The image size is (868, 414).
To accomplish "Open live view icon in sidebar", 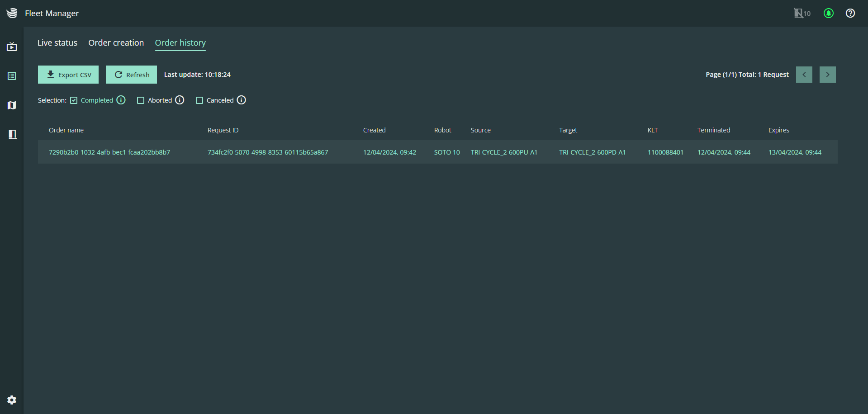I will 12,47.
